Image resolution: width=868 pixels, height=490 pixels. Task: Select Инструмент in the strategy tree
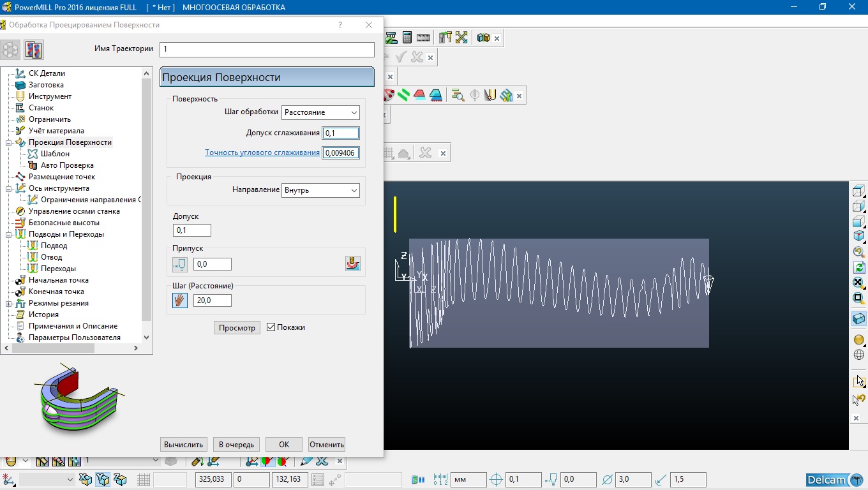pos(50,96)
